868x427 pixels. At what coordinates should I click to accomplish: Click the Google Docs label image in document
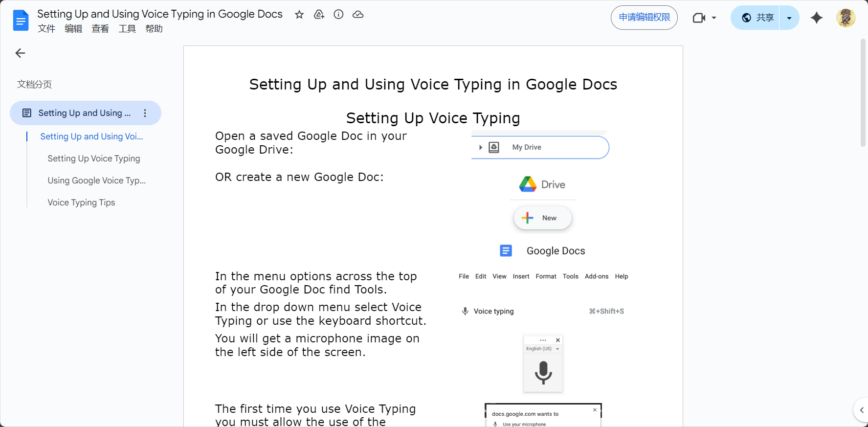(542, 251)
